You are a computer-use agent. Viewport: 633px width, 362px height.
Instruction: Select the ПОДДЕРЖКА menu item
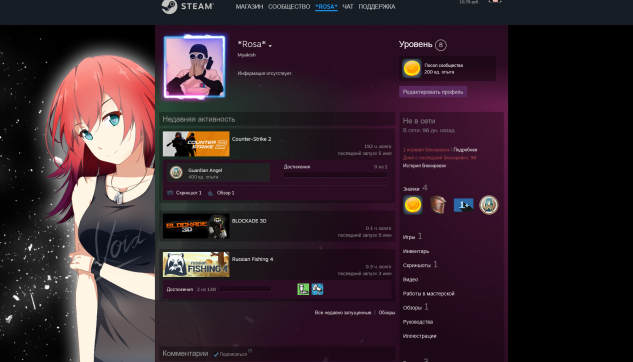coord(377,6)
